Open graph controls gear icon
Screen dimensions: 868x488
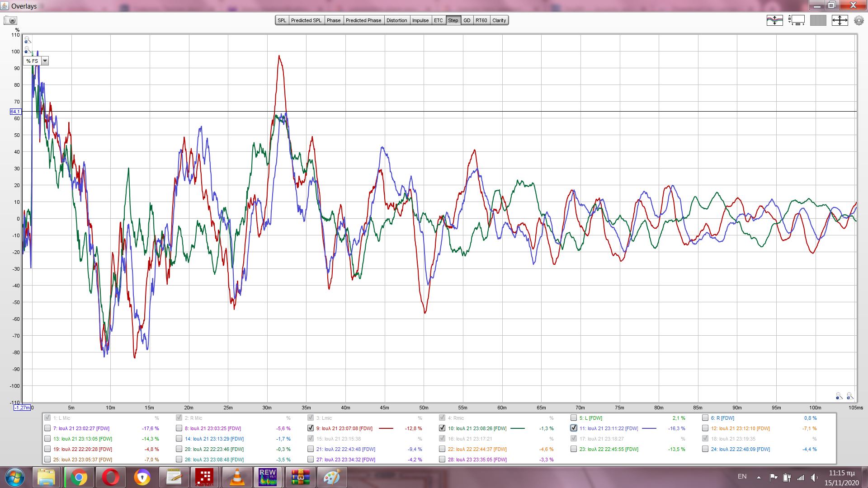[x=859, y=20]
